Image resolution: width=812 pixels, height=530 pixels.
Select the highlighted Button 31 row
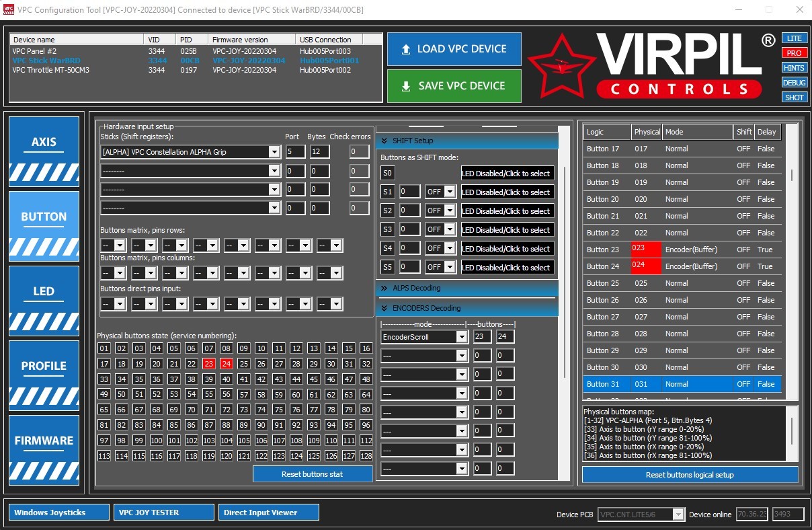[x=682, y=384]
